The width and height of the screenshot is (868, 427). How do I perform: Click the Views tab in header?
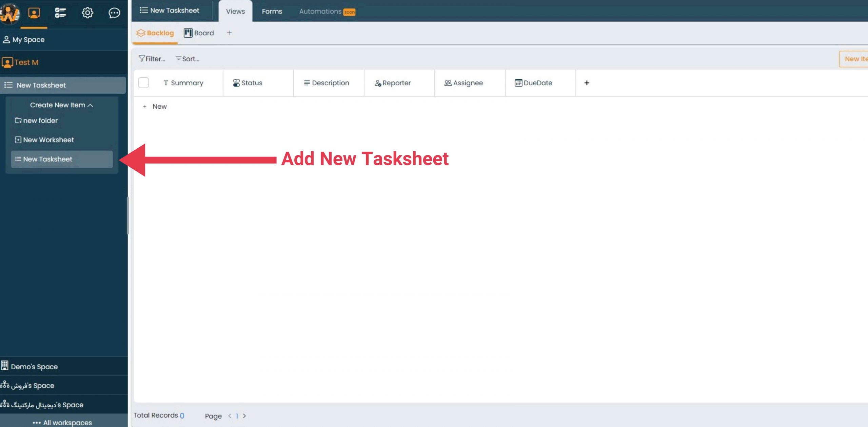235,11
